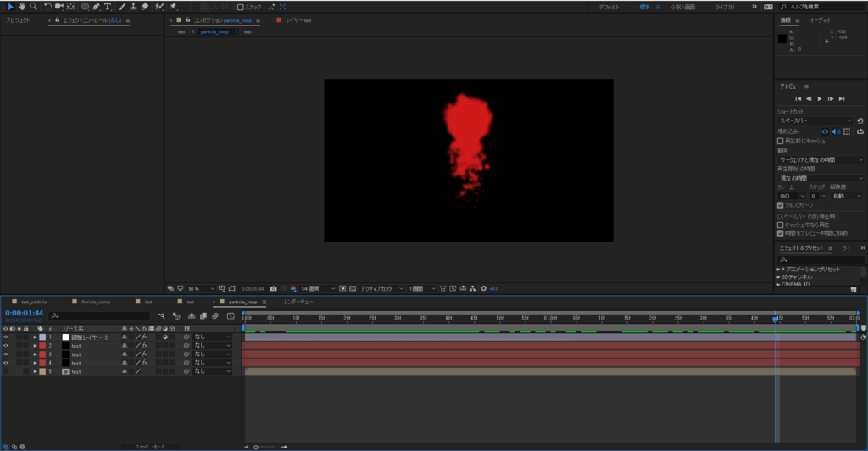Play the preview

(820, 99)
